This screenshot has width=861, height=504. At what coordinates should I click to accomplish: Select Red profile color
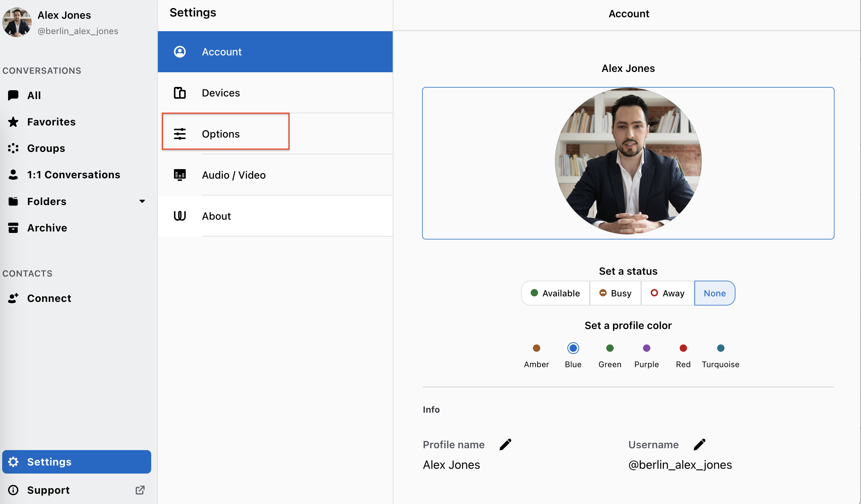click(683, 348)
